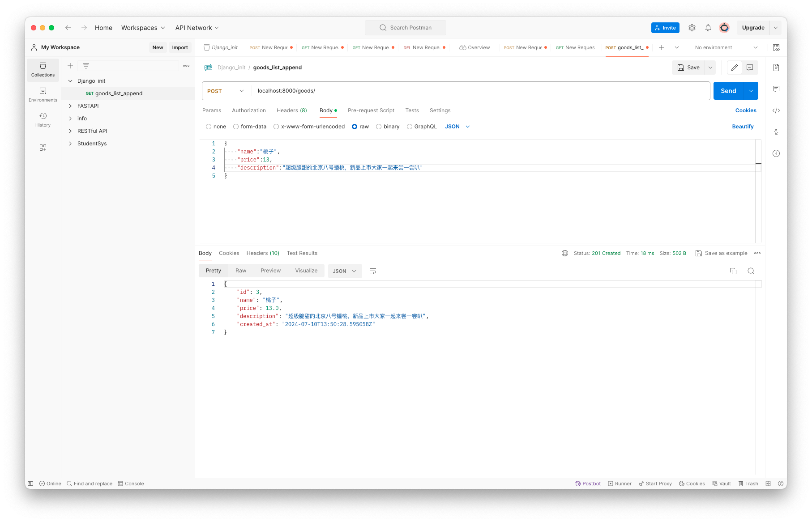Image resolution: width=812 pixels, height=522 pixels.
Task: Open the Save button dropdown arrow
Action: coord(710,68)
